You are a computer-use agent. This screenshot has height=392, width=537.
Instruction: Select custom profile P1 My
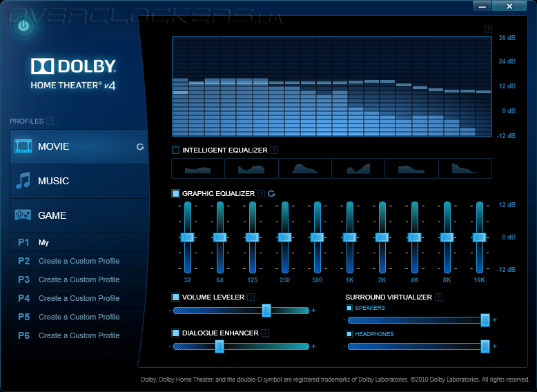pos(79,242)
